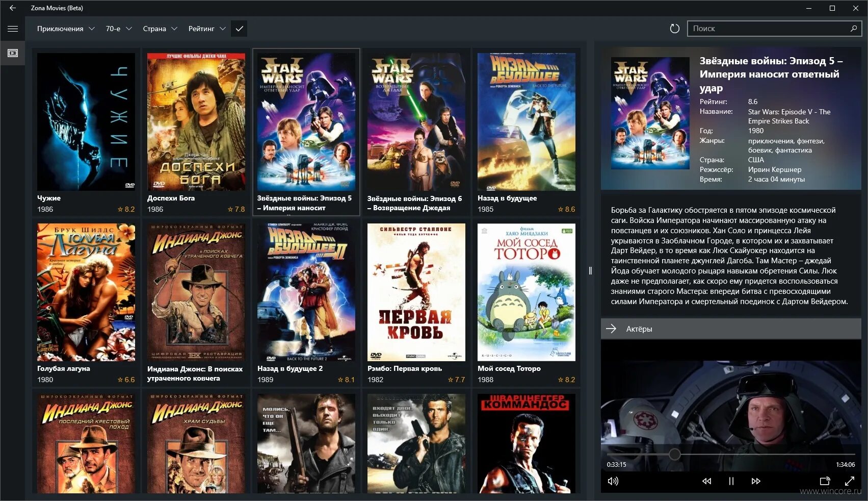Go back with the arrow button
Screen dimensions: 868x501
pyautogui.click(x=13, y=8)
